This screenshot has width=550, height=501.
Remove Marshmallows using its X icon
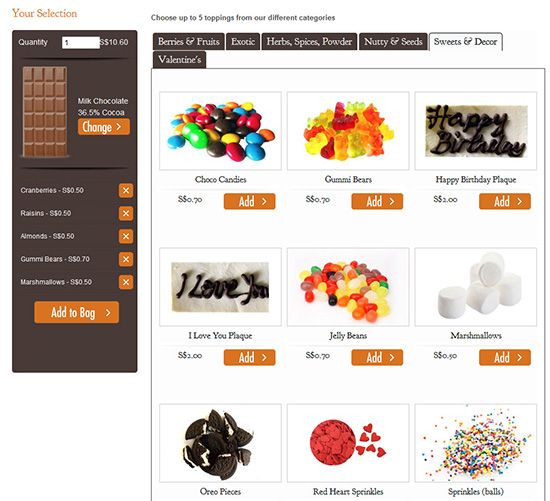point(126,282)
